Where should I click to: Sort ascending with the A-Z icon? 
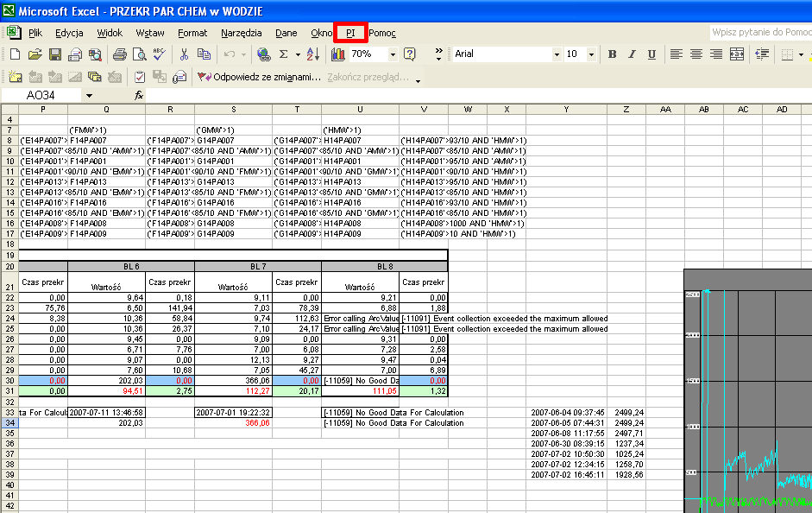click(312, 54)
